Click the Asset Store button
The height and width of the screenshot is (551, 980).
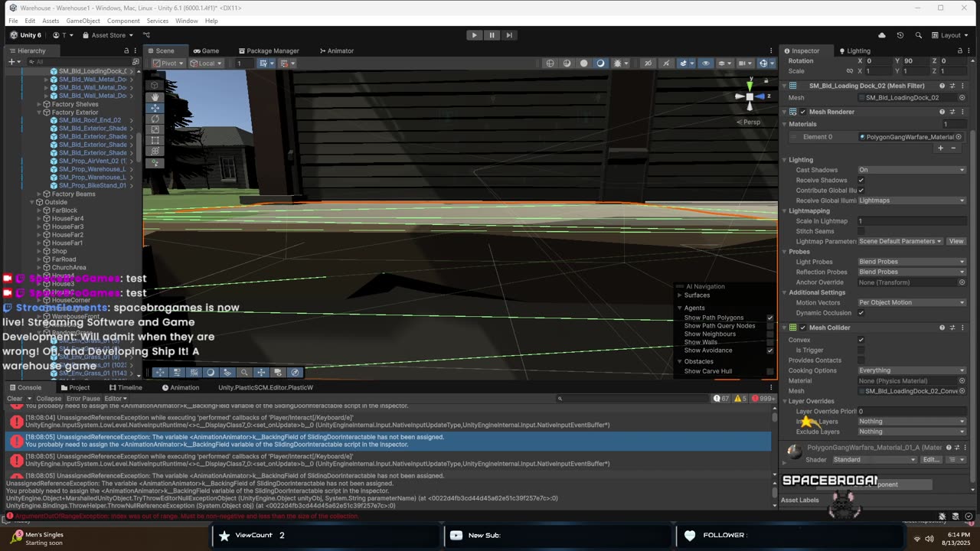click(x=109, y=35)
